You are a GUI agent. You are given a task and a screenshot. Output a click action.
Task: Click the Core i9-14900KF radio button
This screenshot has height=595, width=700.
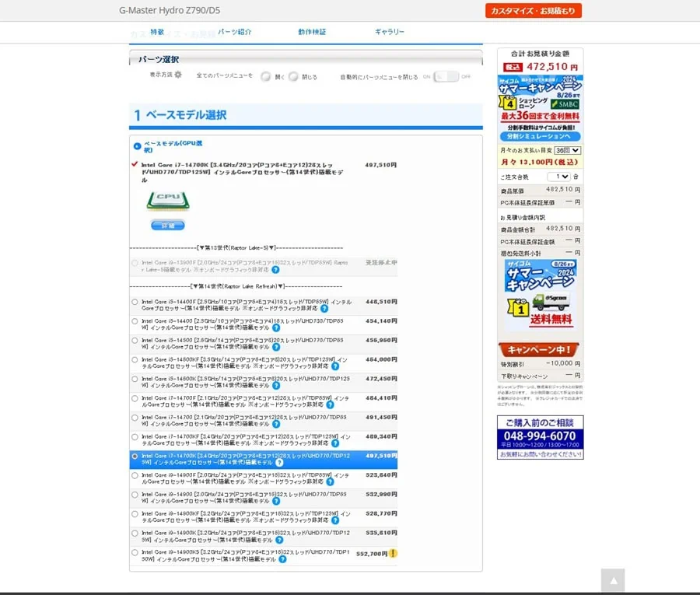135,514
